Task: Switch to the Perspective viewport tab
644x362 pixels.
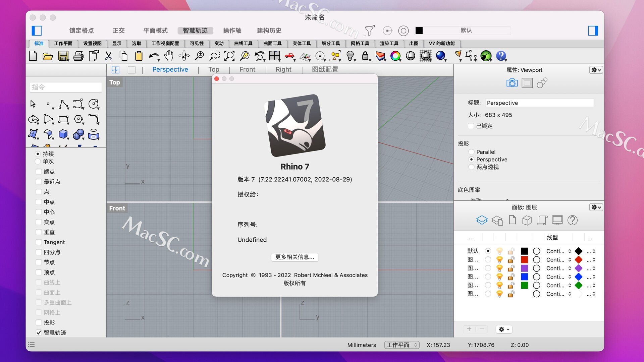Action: click(x=170, y=69)
